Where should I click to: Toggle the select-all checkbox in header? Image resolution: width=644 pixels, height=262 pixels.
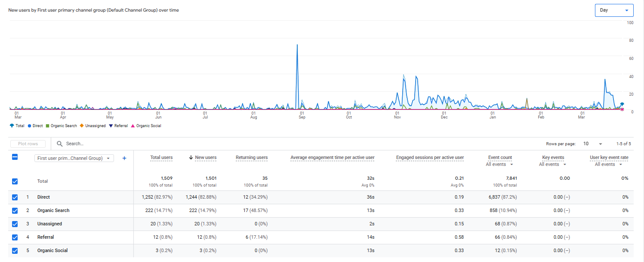[x=15, y=157]
